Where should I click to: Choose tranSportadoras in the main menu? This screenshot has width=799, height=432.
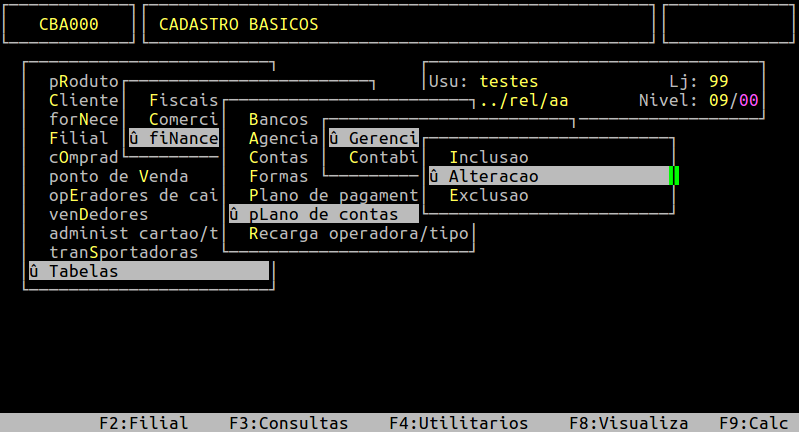click(x=123, y=252)
